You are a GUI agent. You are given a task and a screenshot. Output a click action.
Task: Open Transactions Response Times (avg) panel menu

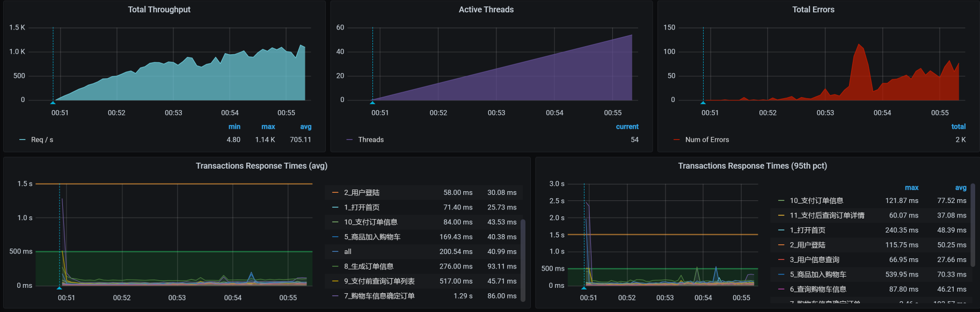(261, 166)
